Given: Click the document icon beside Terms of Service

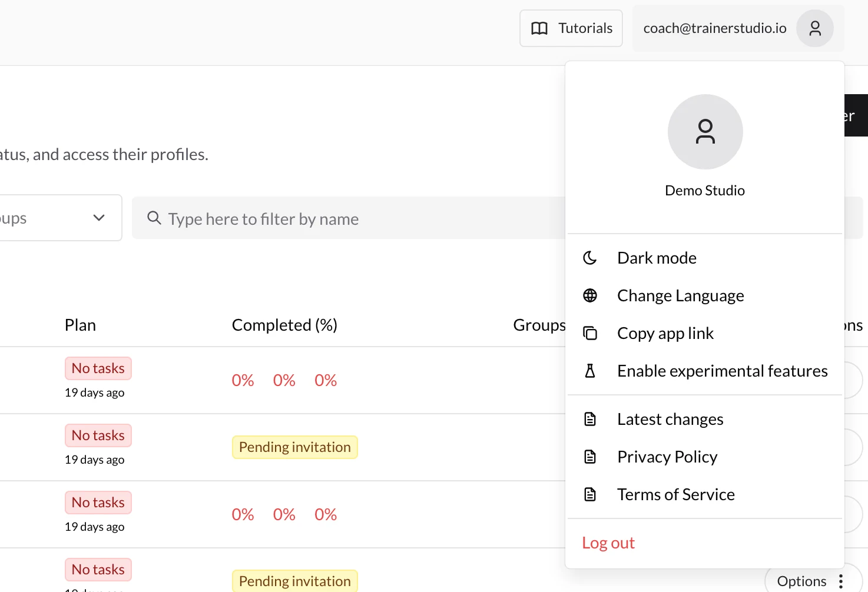Looking at the screenshot, I should point(590,494).
